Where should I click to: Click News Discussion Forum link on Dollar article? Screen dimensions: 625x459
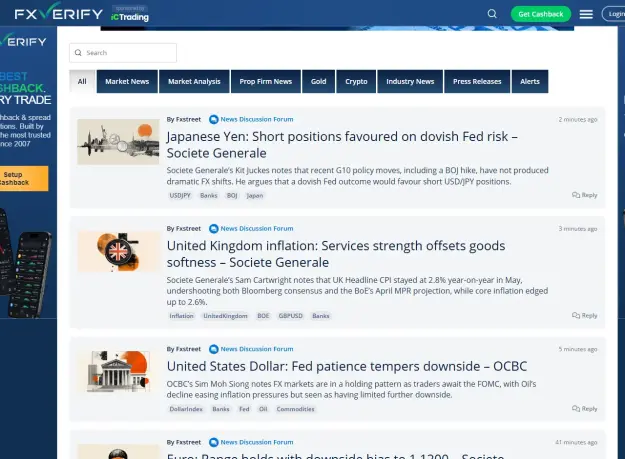coord(257,349)
